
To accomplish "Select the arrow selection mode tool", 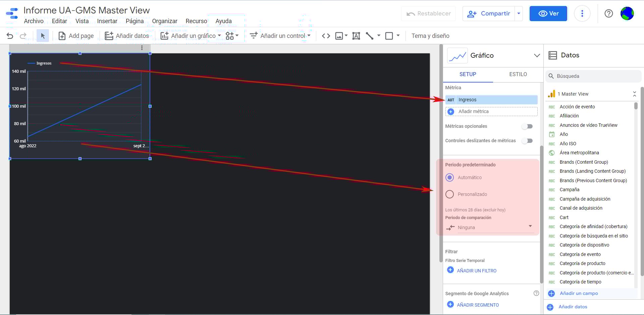I will (x=43, y=36).
